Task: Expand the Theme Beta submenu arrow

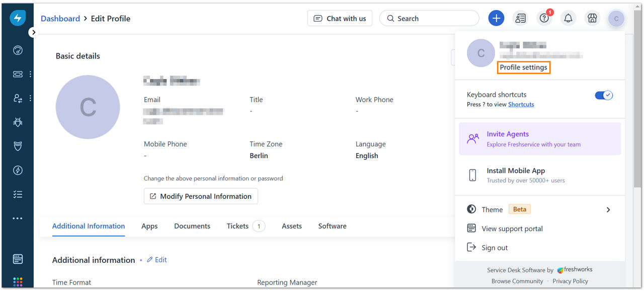Action: [x=608, y=210]
